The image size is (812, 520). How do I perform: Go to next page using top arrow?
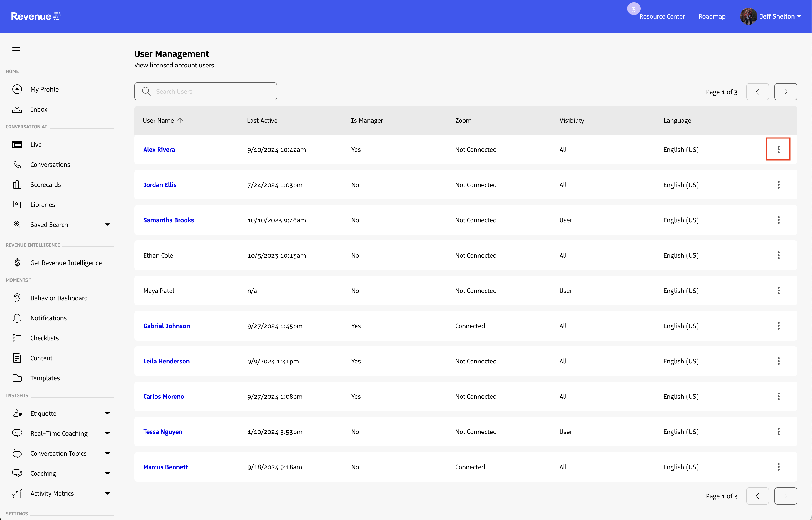pos(785,92)
